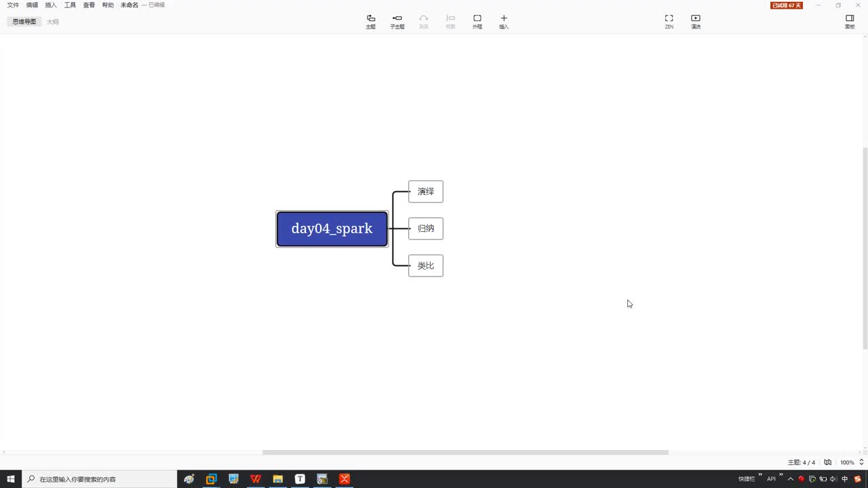Insert a 子主题 subtopic from the toolbar
Image resolution: width=868 pixels, height=488 pixels.
(x=397, y=22)
